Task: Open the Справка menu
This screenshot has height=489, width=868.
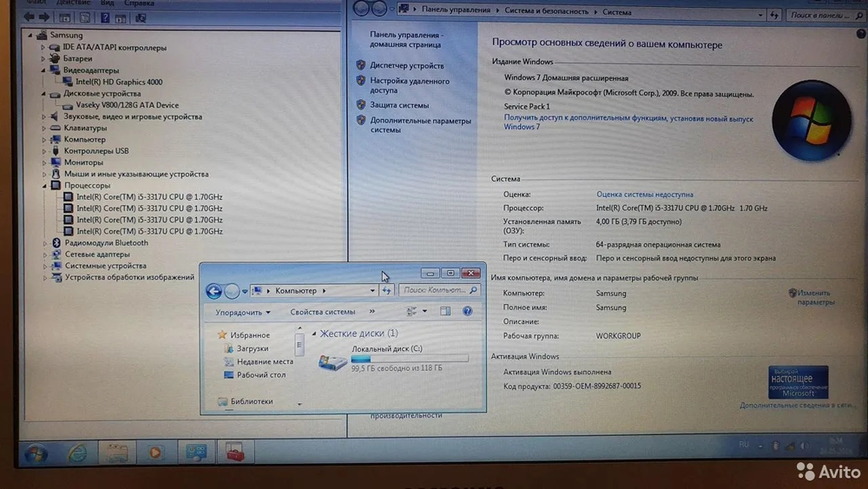Action: point(139,3)
